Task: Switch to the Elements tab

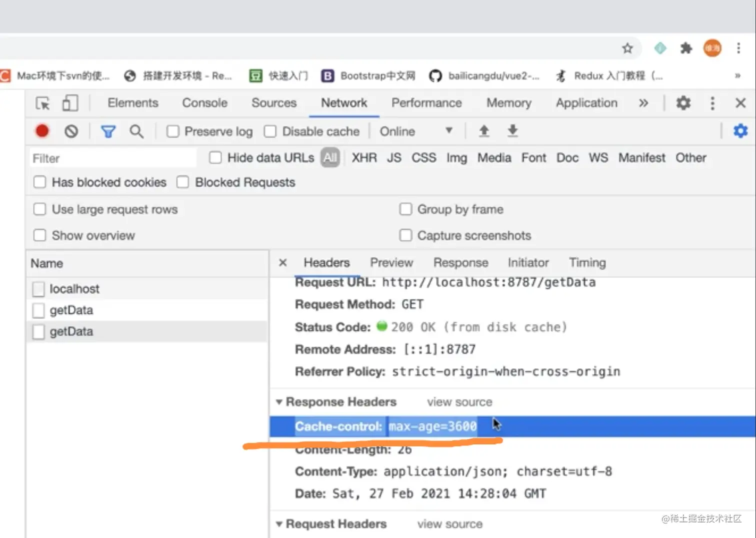Action: 133,103
